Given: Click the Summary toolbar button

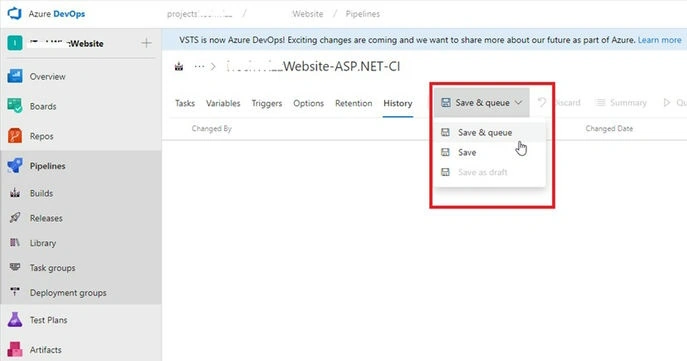Looking at the screenshot, I should coord(621,103).
